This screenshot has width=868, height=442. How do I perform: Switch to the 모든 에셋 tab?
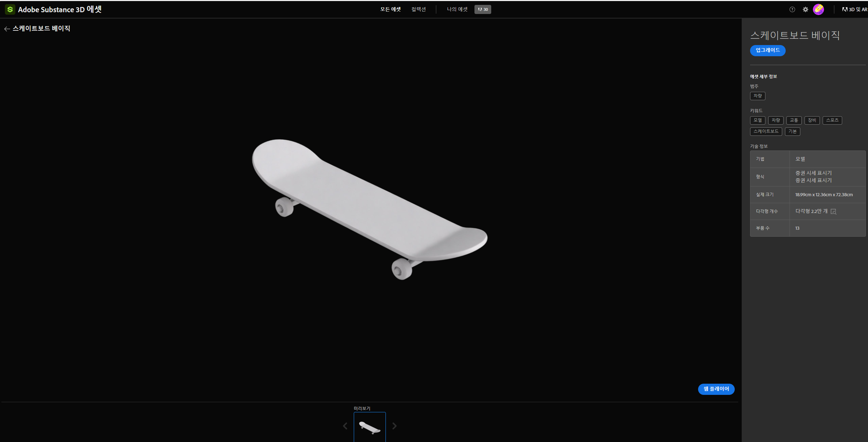tap(390, 9)
